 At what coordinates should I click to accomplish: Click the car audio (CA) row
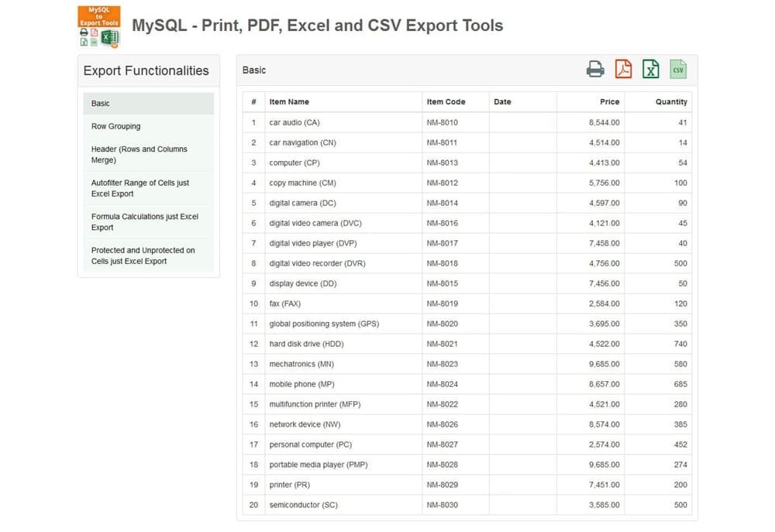pos(294,122)
